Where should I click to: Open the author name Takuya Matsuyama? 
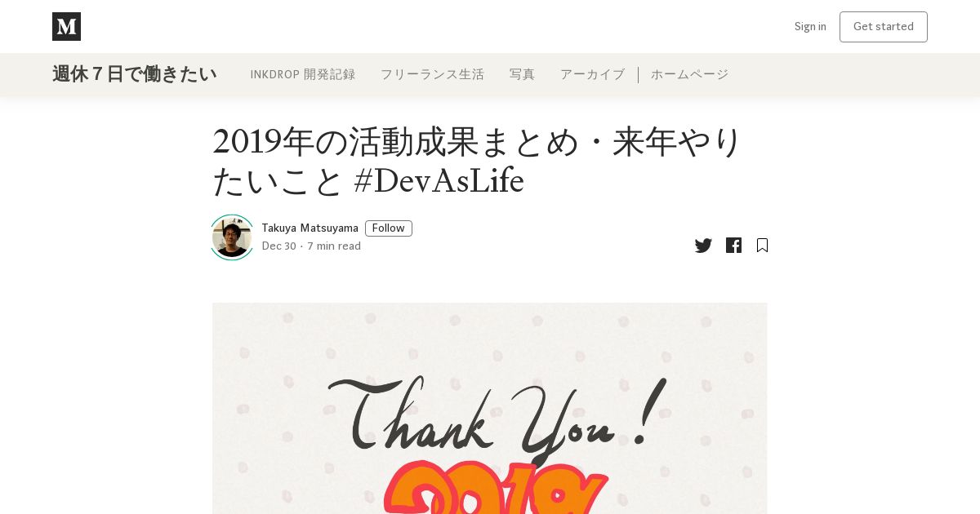310,228
